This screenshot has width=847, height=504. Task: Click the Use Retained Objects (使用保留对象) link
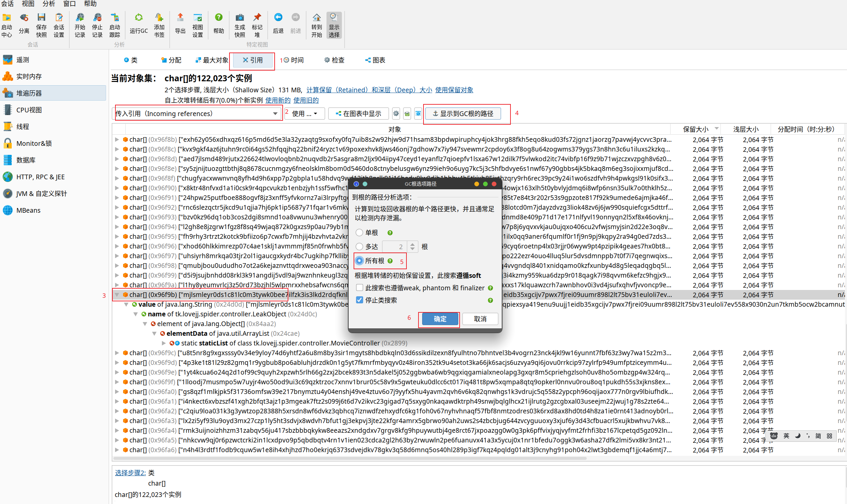tap(454, 90)
